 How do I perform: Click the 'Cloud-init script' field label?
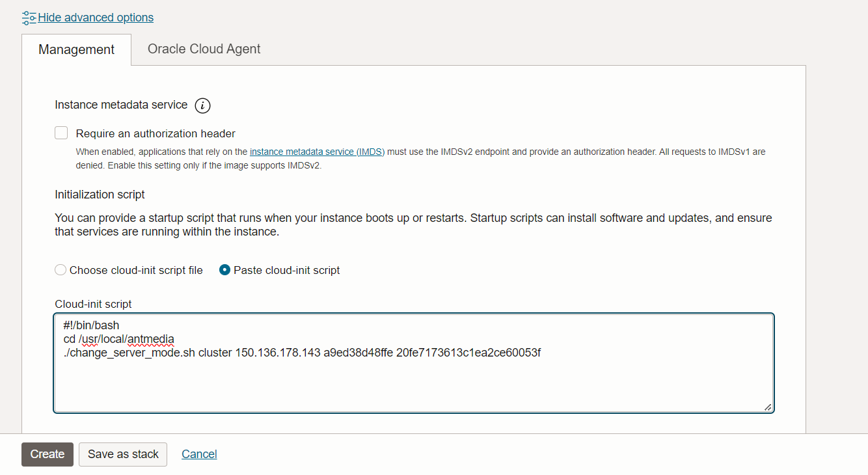pos(93,304)
